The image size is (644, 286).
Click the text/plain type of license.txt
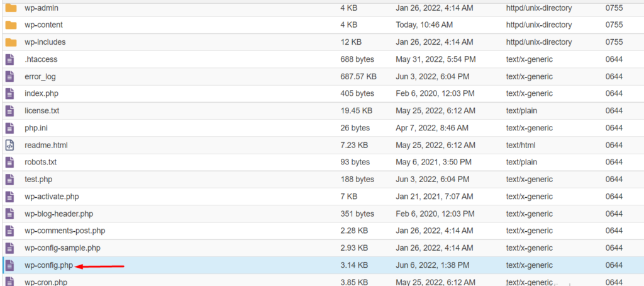coord(521,111)
